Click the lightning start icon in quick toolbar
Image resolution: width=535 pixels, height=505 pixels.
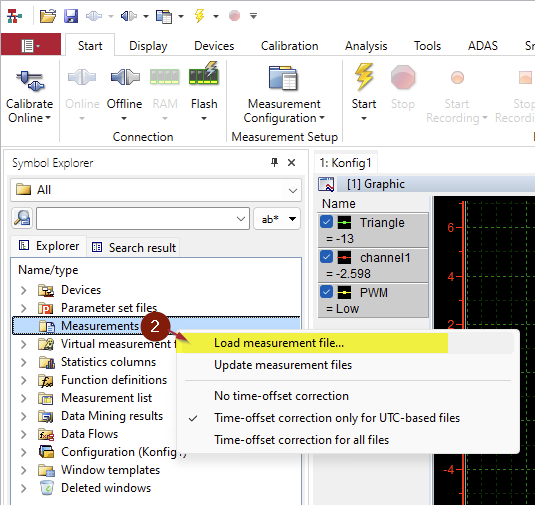point(199,16)
